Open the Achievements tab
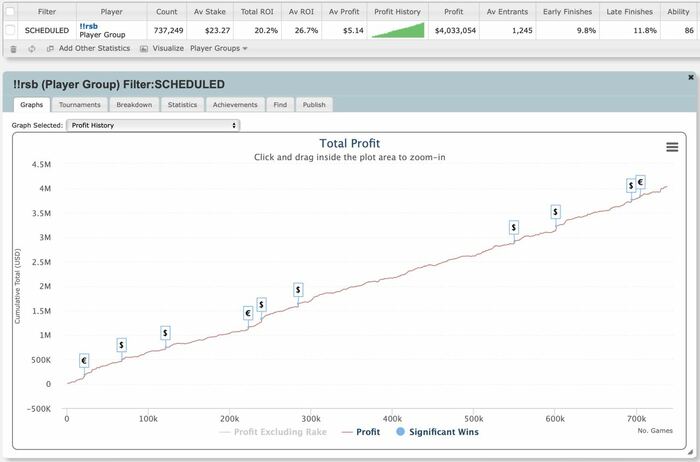This screenshot has height=462, width=700. click(x=235, y=105)
